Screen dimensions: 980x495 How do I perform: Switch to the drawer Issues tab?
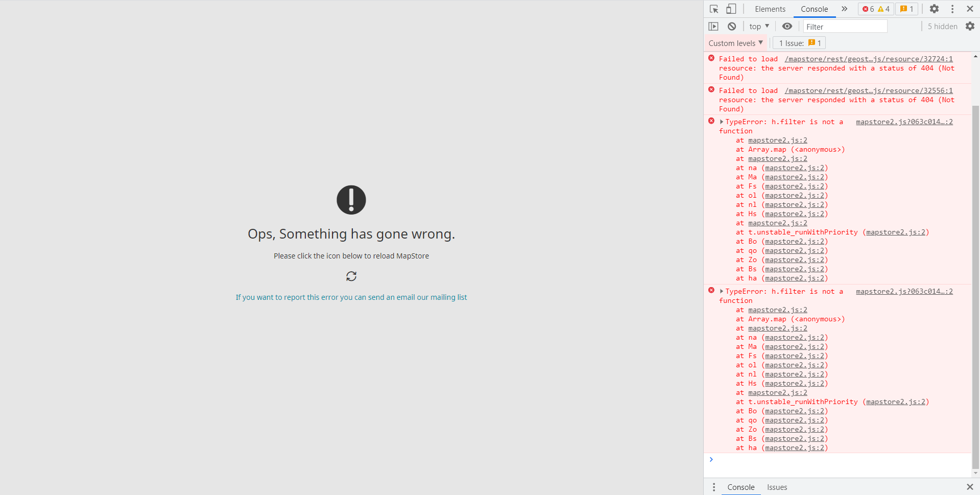pos(777,487)
